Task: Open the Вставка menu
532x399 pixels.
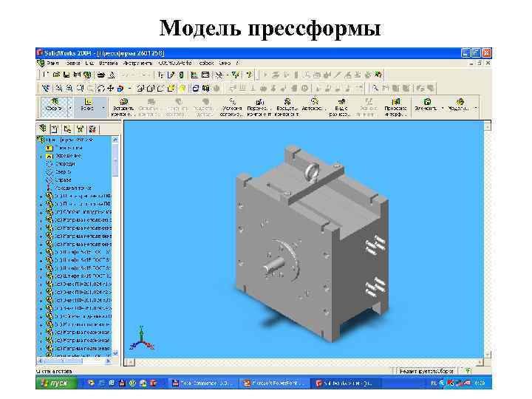Action: point(108,63)
